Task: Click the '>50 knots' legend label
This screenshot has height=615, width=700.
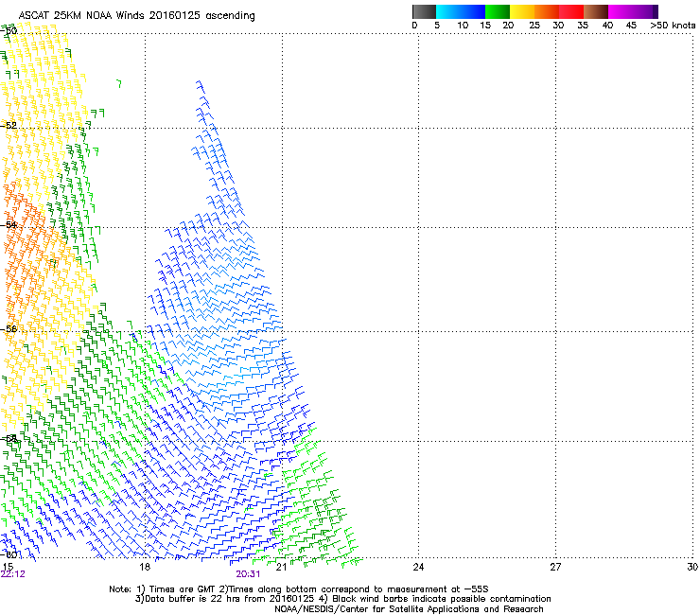Action: point(673,26)
